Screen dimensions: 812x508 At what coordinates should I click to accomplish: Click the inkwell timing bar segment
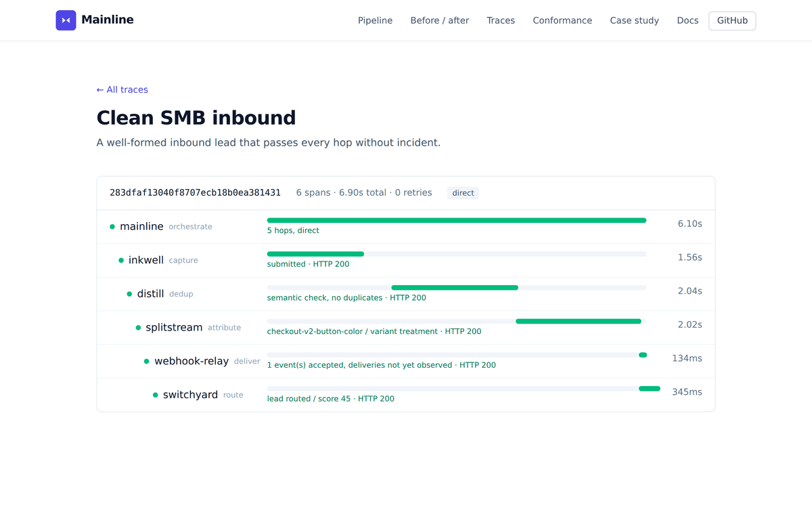point(315,254)
